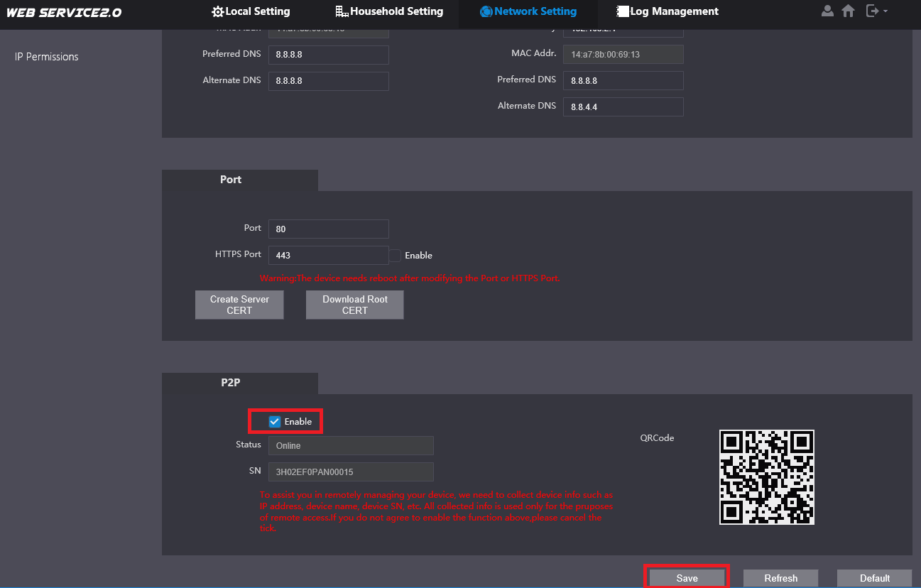Enable the HTTPS Port checkbox
This screenshot has width=921, height=588.
(x=395, y=255)
